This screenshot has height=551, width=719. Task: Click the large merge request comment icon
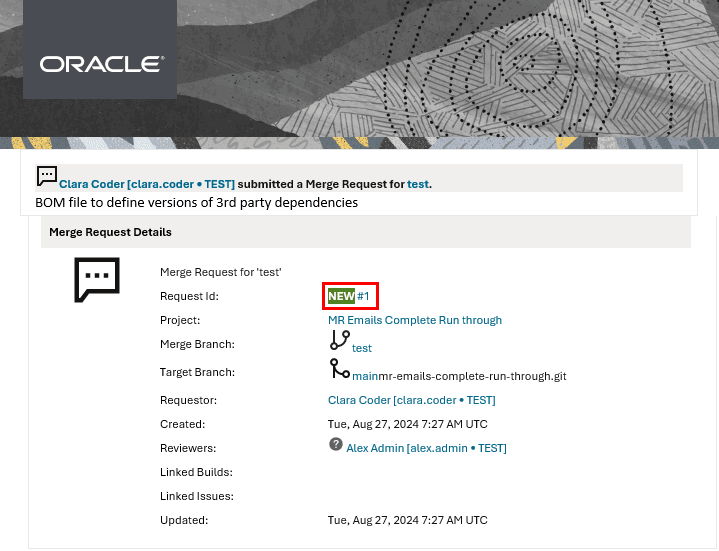coord(97,279)
